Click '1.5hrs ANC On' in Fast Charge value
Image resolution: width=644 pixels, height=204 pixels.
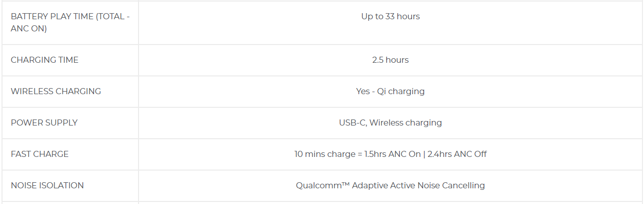393,154
